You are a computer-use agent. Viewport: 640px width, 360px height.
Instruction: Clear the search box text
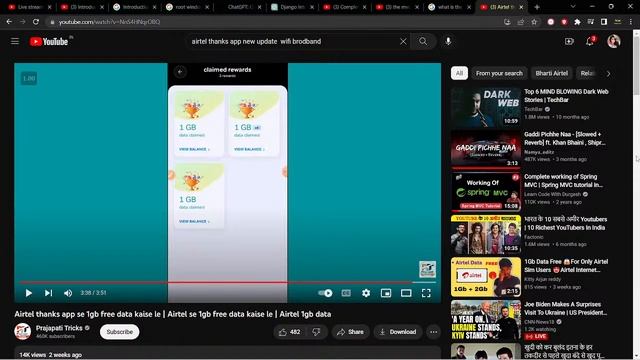pyautogui.click(x=403, y=42)
